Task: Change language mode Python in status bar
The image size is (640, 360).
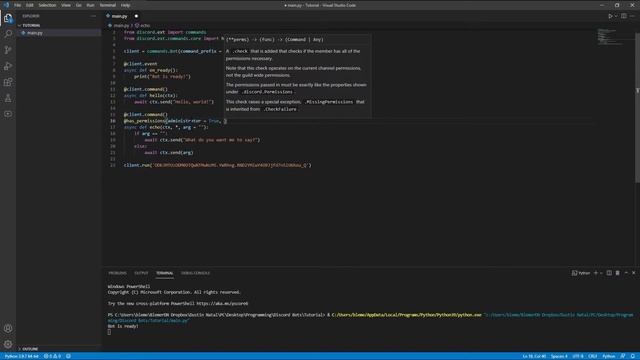Action: coord(609,356)
